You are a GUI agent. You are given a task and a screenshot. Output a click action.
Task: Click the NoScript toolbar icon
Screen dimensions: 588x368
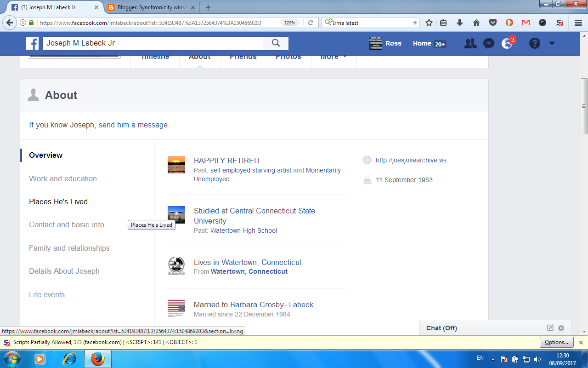pos(560,23)
